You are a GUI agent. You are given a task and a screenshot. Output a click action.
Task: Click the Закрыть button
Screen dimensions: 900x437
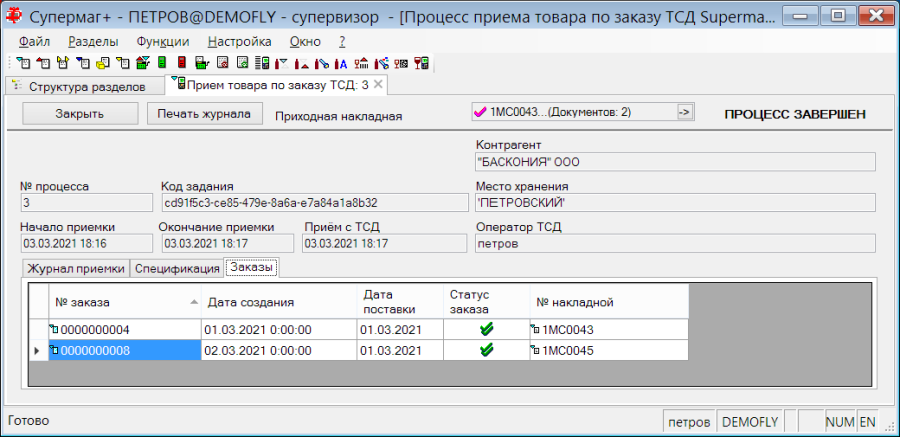80,114
